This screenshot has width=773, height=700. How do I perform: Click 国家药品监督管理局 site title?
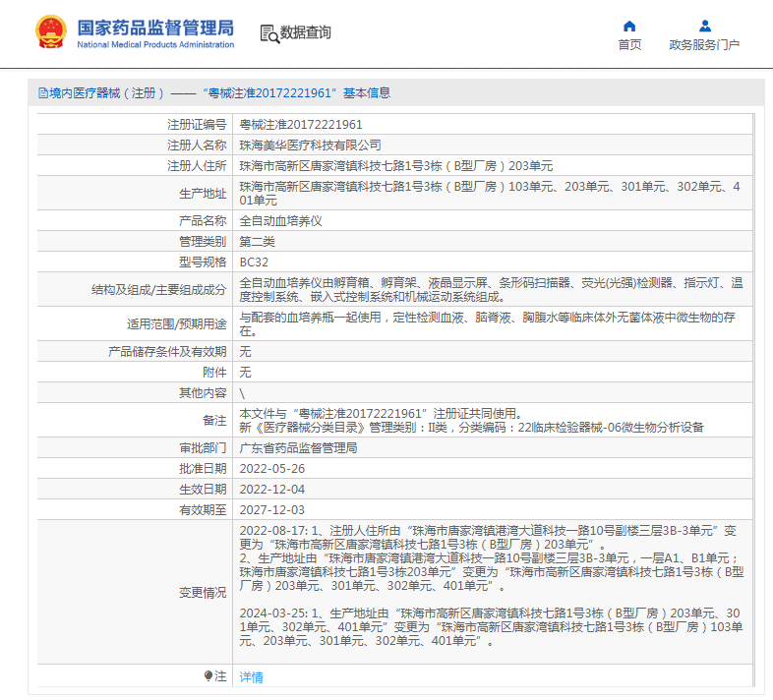point(155,29)
